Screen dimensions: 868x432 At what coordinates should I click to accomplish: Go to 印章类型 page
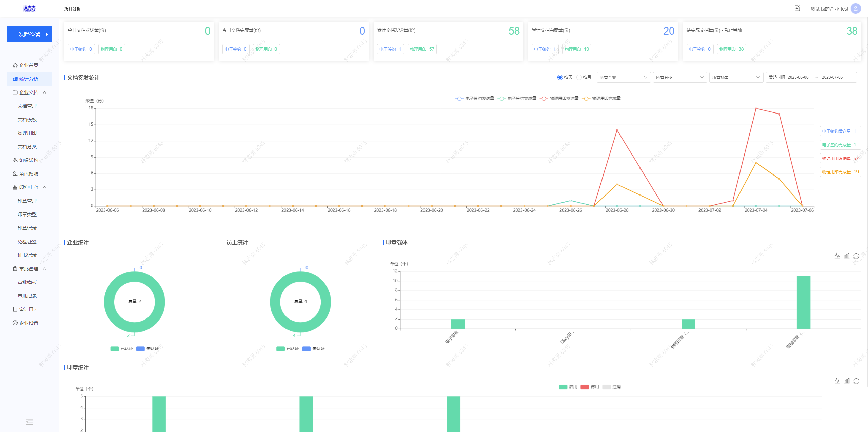[x=27, y=214]
